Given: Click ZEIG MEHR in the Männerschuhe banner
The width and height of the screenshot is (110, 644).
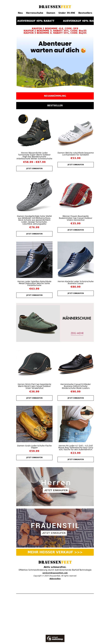Looking at the screenshot, I should click(x=77, y=333).
